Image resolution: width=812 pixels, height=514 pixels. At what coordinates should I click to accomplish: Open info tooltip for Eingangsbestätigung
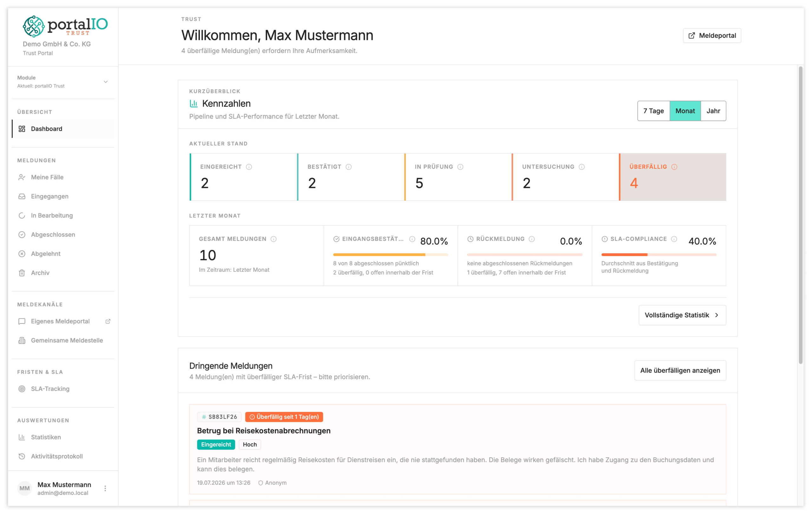412,239
